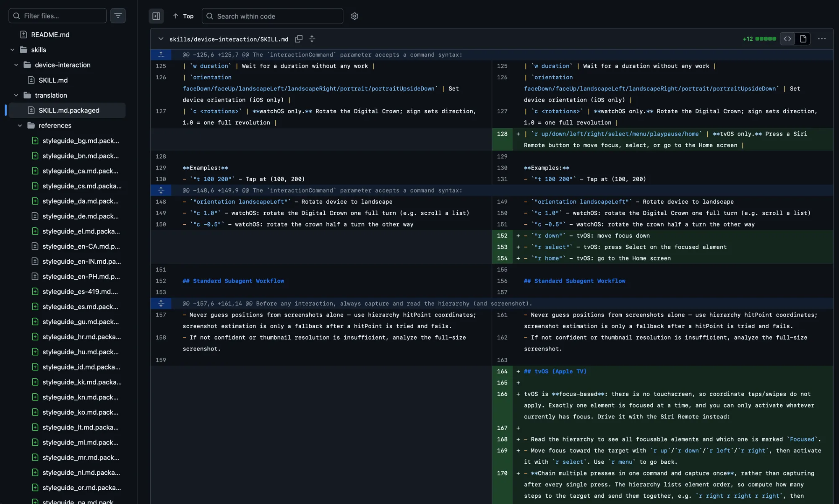
Task: Click the '## tvOS (Apple TV)' heading line
Action: (x=555, y=372)
